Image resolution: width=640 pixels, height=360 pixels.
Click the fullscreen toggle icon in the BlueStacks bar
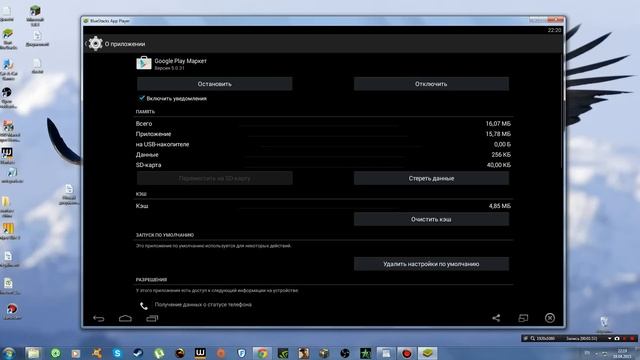(523, 318)
